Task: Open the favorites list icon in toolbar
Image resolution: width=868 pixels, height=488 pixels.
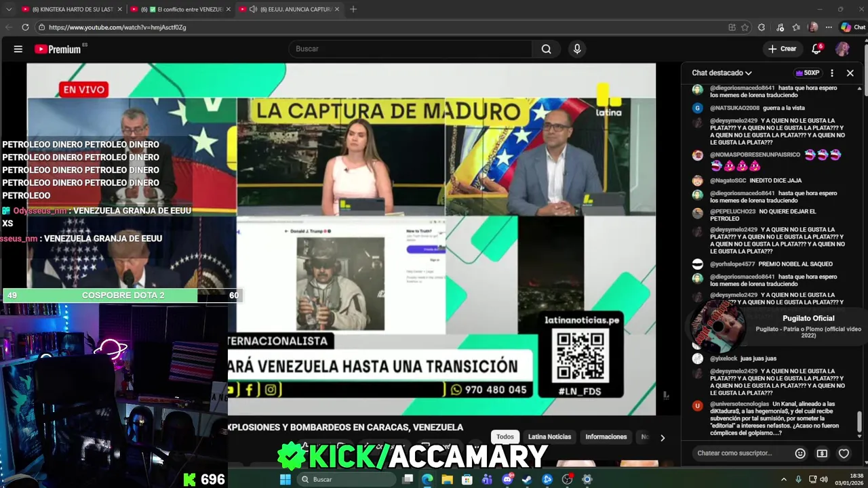Action: pyautogui.click(x=796, y=27)
